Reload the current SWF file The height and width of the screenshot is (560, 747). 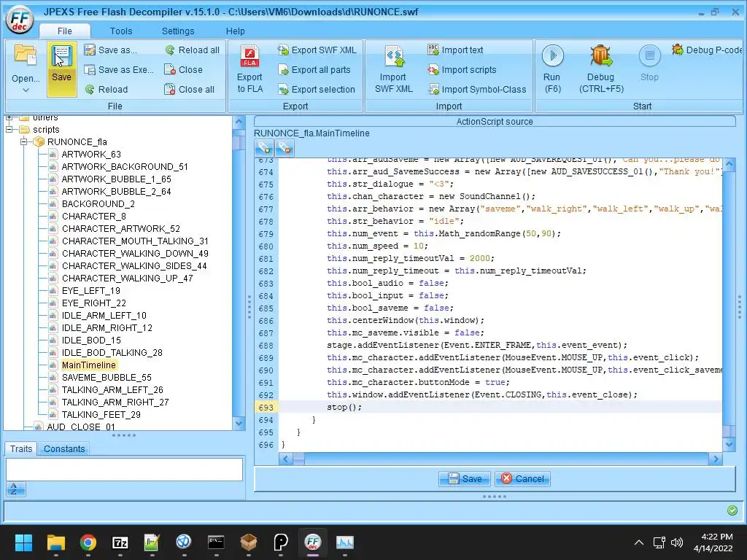(x=106, y=89)
